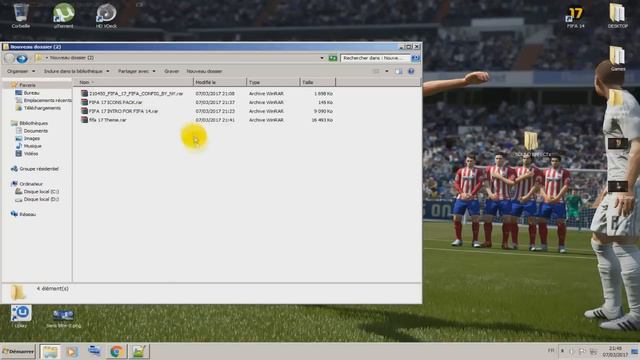Open the Inclure dans la bibliothèque dropdown
The height and width of the screenshot is (360, 640).
(77, 71)
